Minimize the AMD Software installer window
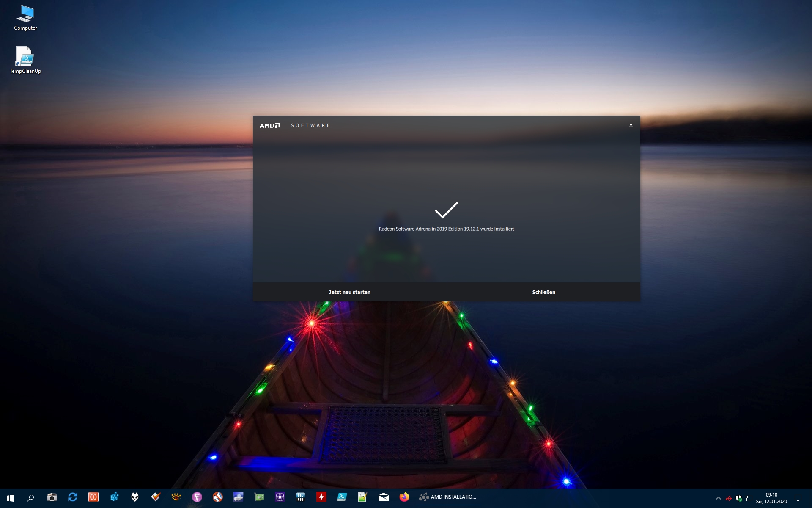This screenshot has width=812, height=508. [x=612, y=126]
